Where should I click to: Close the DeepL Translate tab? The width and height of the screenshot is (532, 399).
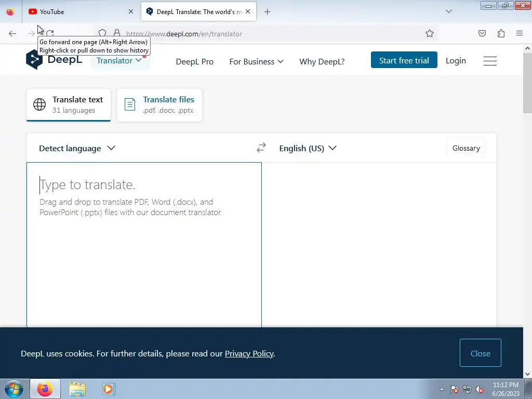click(x=248, y=11)
